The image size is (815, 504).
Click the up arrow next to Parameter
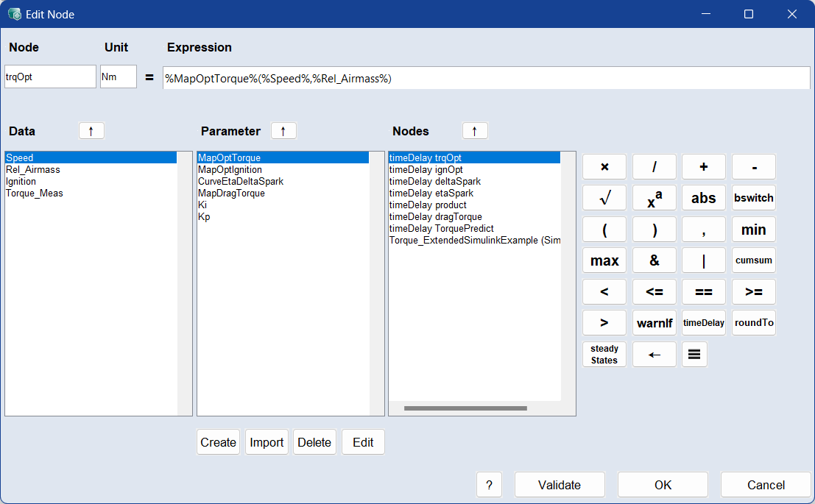click(283, 131)
